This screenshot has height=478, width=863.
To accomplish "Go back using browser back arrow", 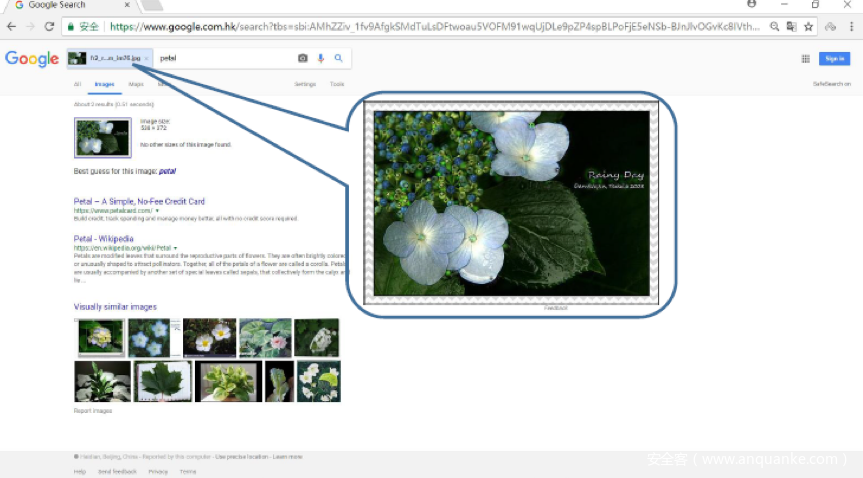I will 11,26.
